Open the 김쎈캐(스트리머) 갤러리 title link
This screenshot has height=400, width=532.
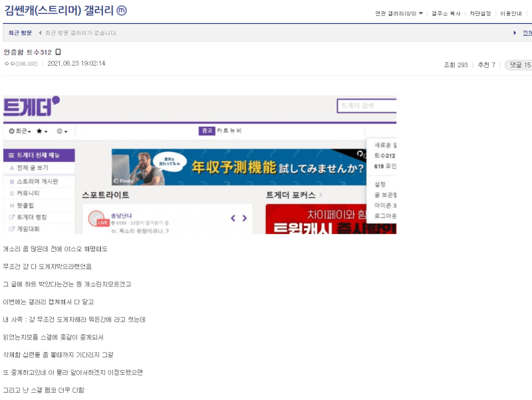tap(59, 11)
